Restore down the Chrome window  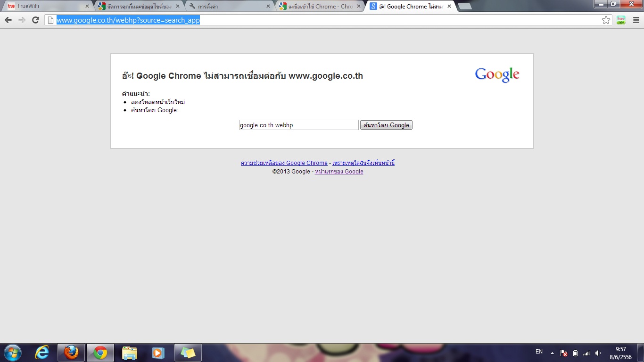click(x=613, y=4)
